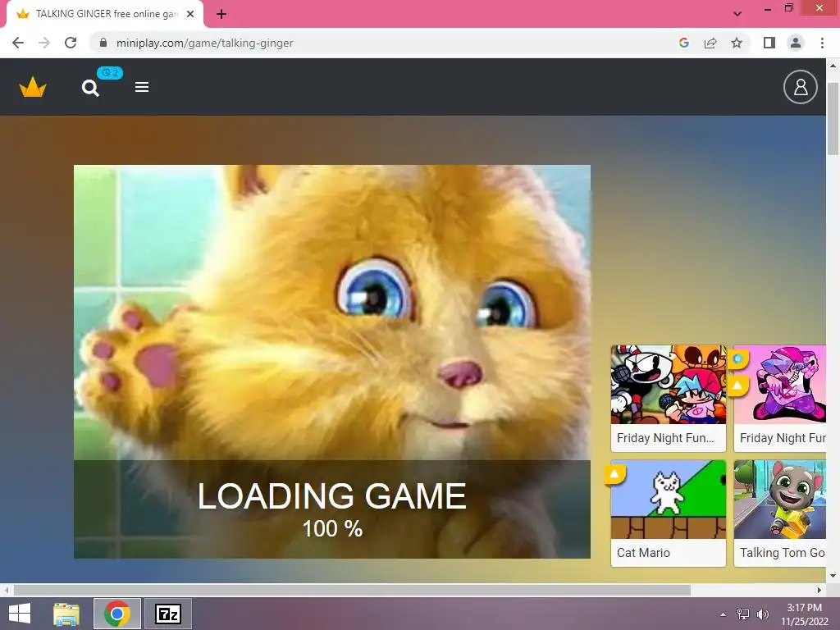Image resolution: width=840 pixels, height=630 pixels.
Task: Open the Talking Tom Gold Run thumbnail
Action: tap(780, 500)
